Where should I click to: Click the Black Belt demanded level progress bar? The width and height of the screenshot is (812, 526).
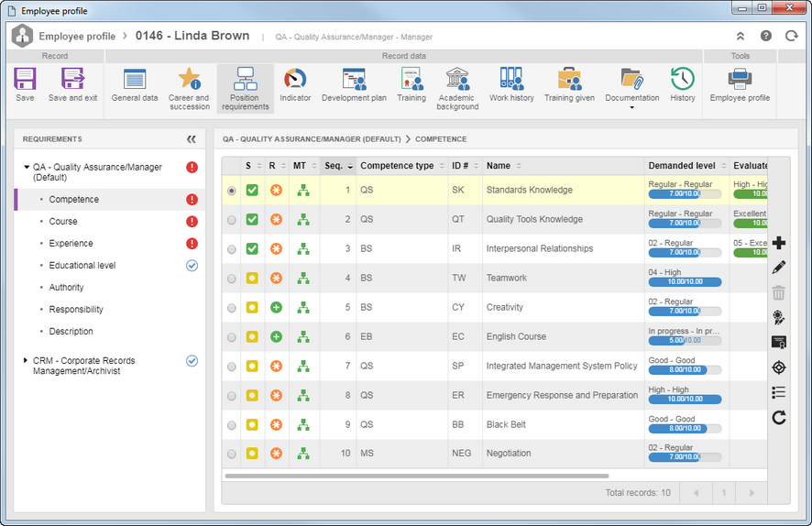point(685,429)
